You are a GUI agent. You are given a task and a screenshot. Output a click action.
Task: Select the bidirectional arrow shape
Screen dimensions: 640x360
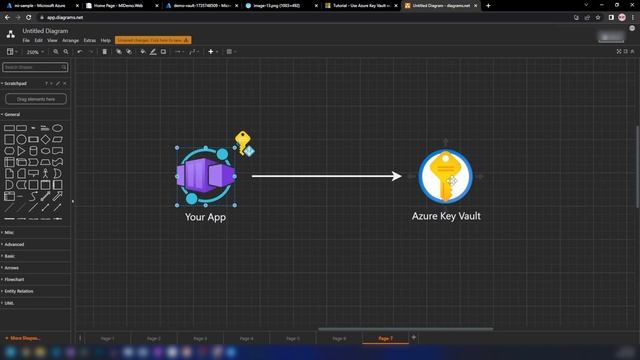tap(45, 196)
